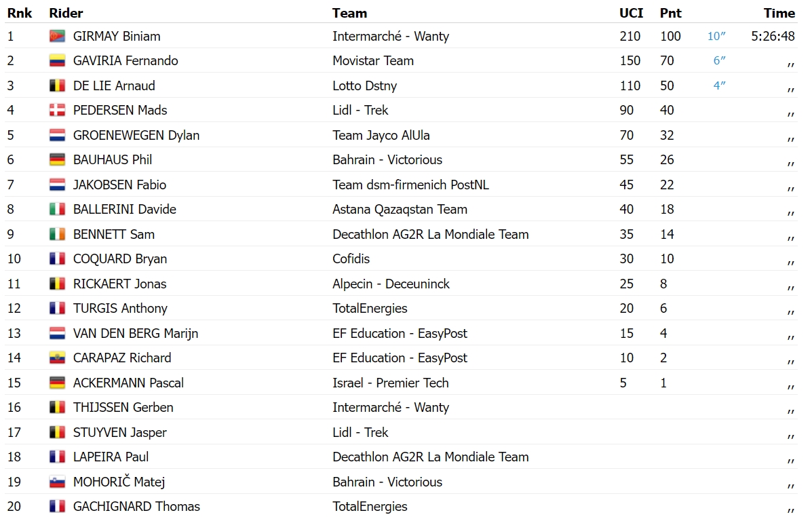The image size is (812, 517).
Task: Click the Slovenia flag next to MOHORIČ Matej
Action: pos(57,482)
